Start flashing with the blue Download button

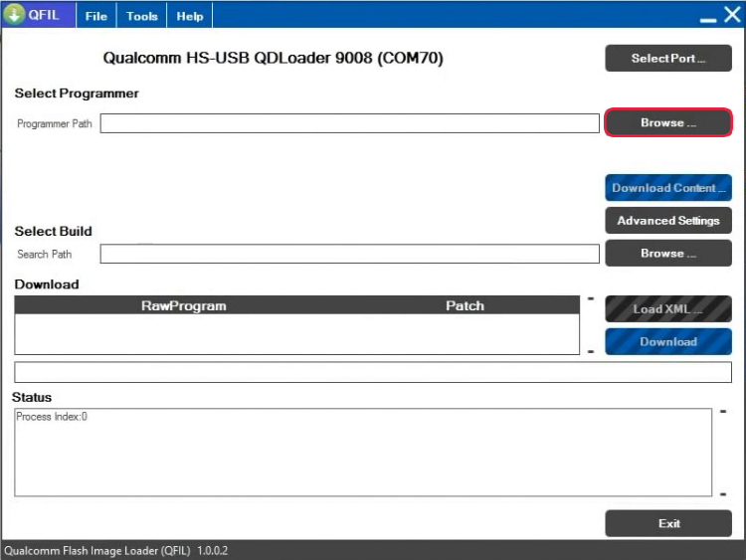tap(667, 342)
